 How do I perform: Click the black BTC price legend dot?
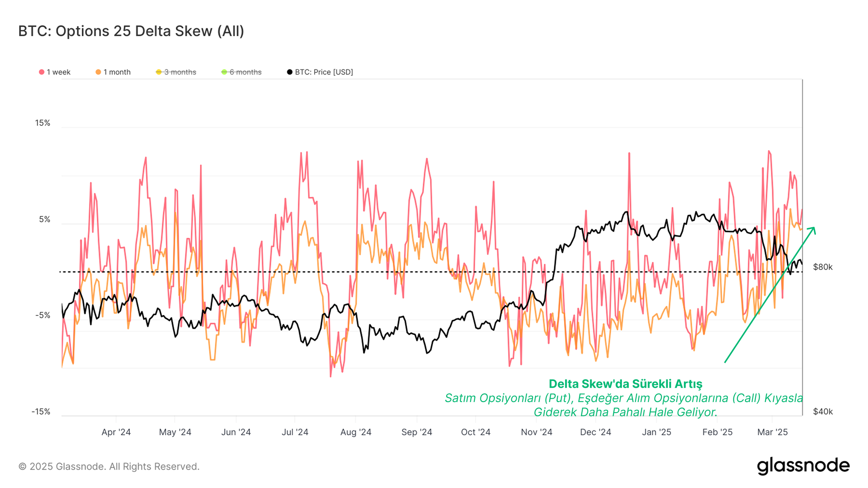[289, 72]
